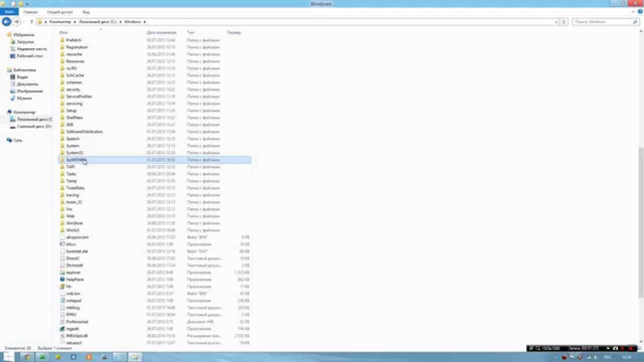Click the notepad application icon

[x=62, y=301]
